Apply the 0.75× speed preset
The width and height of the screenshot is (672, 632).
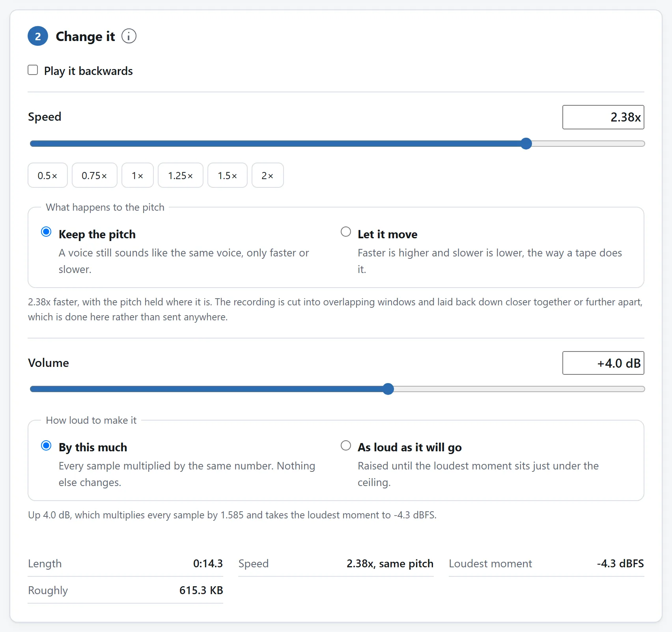tap(95, 175)
